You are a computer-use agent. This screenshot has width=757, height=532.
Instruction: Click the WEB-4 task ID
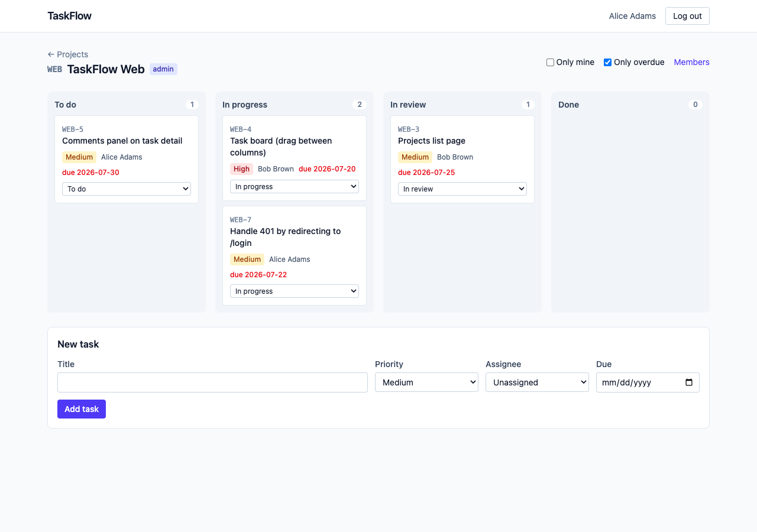[241, 129]
